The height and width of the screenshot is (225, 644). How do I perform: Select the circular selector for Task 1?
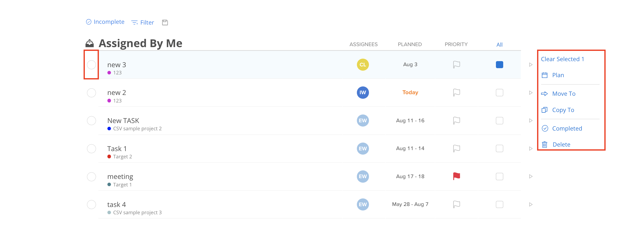[x=91, y=148]
